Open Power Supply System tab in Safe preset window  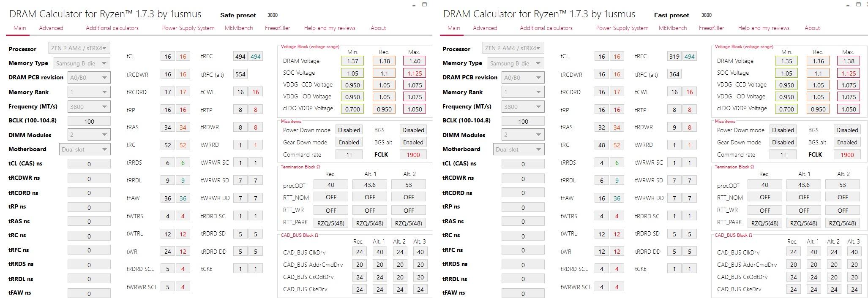(188, 28)
